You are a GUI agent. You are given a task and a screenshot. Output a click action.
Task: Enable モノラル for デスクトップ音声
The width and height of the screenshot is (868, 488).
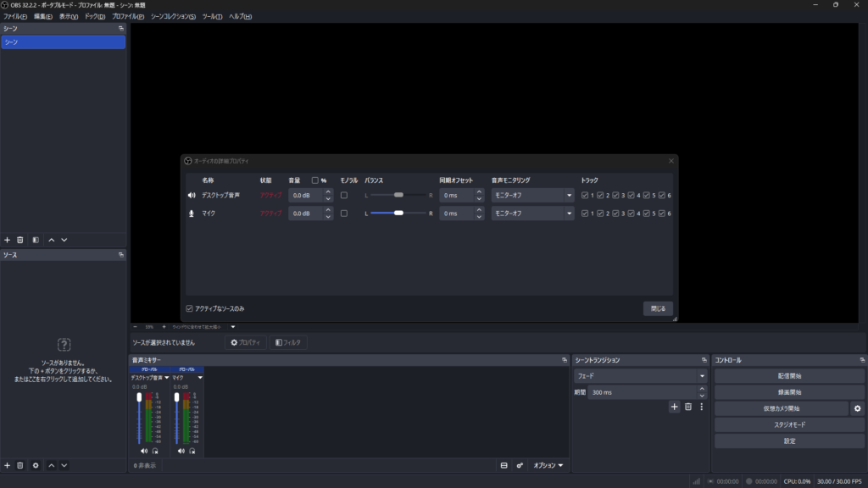coord(344,196)
